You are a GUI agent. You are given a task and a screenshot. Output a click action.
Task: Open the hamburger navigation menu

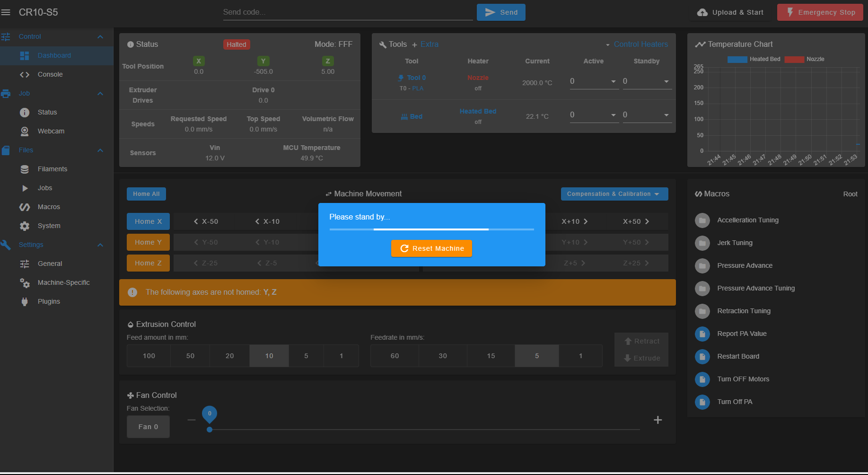pyautogui.click(x=6, y=12)
